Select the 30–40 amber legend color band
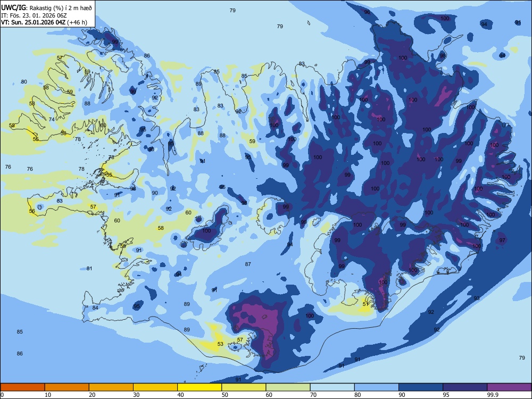 click(x=155, y=387)
